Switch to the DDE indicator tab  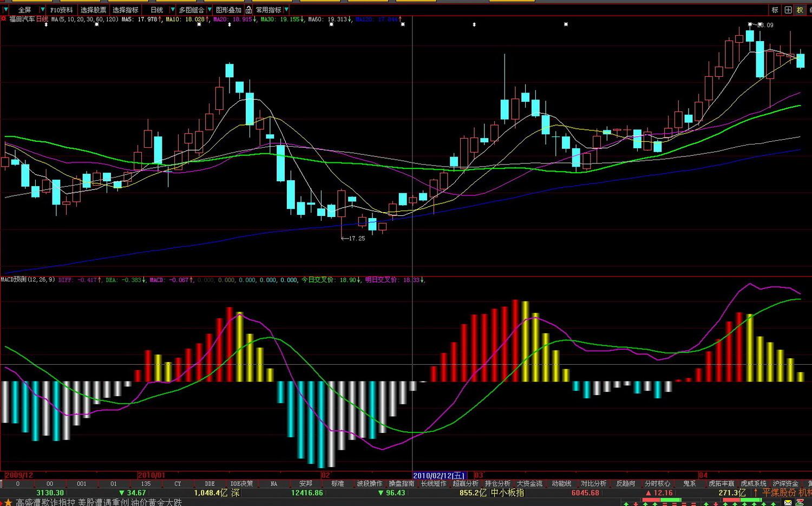[209, 484]
